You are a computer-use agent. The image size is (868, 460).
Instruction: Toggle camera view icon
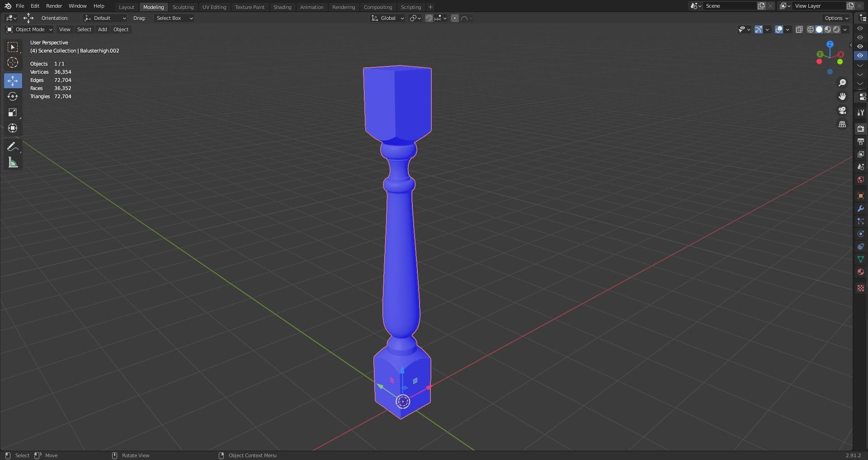pyautogui.click(x=842, y=111)
